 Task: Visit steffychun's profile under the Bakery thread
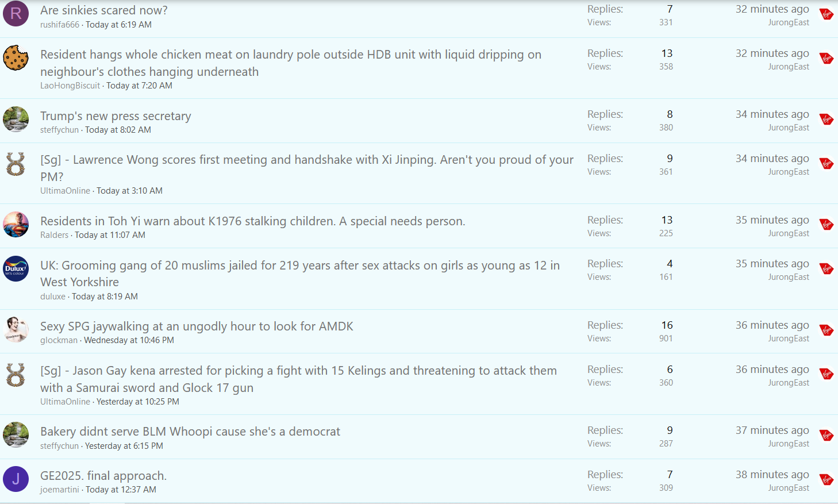coord(59,446)
